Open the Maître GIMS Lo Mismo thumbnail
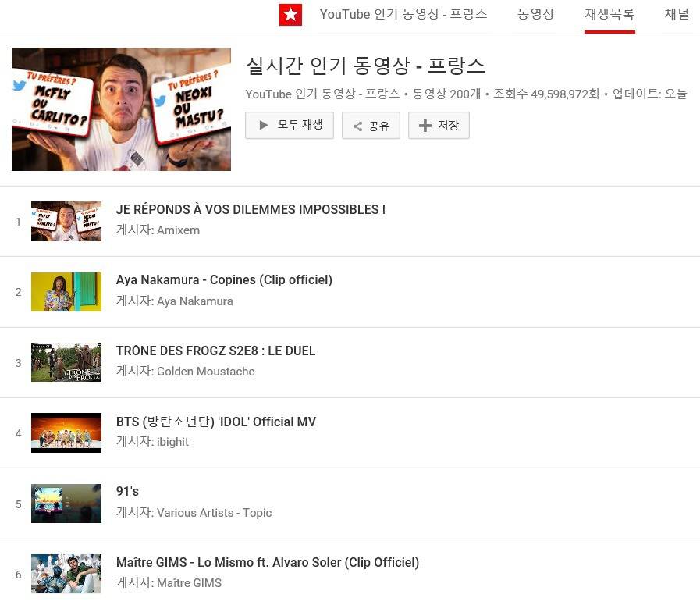Screen dimensions: 700x605 [x=66, y=574]
